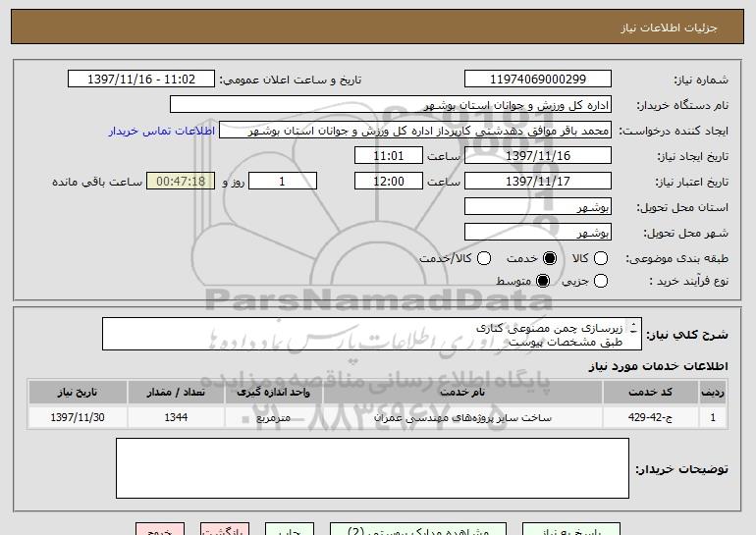Screen dimensions: 756x535
Task: Click the remaining days field showing 1
Action: coord(283,182)
